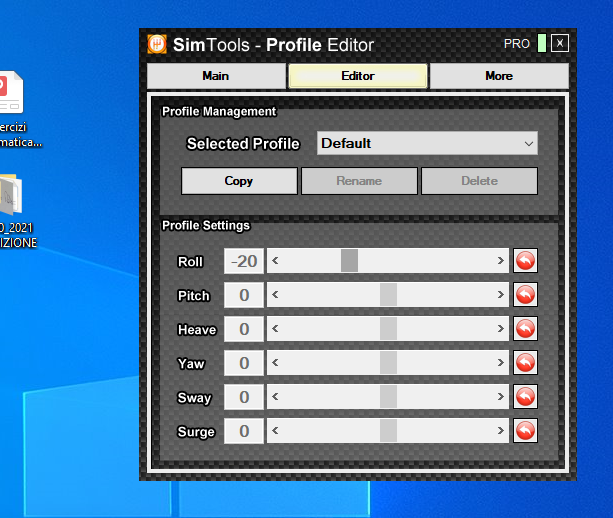613x518 pixels.
Task: Click the Delete profile button
Action: pos(479,181)
